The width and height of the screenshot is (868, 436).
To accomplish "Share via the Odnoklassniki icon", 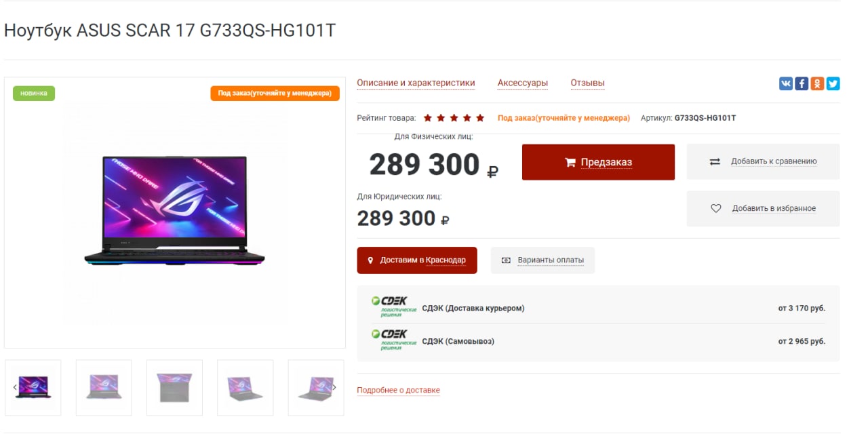I will click(817, 83).
